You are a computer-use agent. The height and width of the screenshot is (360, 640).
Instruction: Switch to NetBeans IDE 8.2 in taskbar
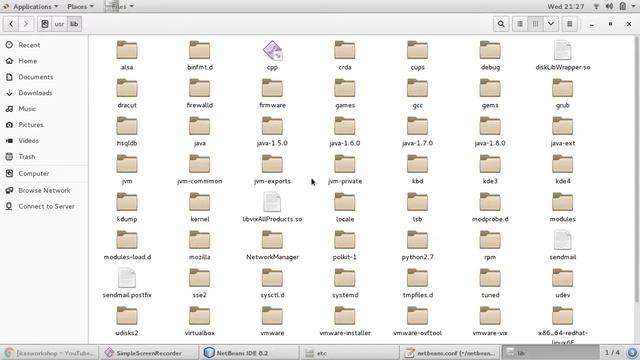(249, 353)
